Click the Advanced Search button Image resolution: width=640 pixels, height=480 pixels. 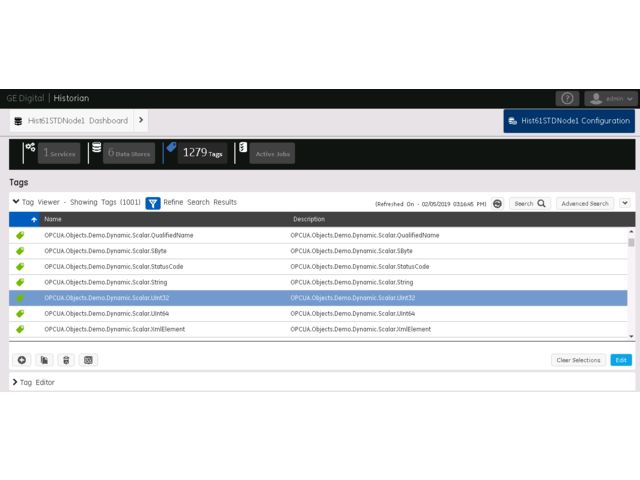tap(585, 203)
